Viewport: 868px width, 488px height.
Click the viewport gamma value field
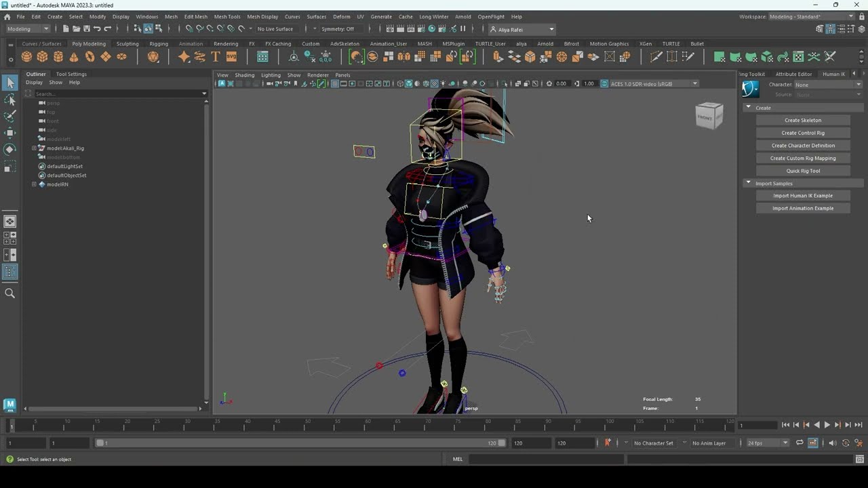[x=589, y=83]
